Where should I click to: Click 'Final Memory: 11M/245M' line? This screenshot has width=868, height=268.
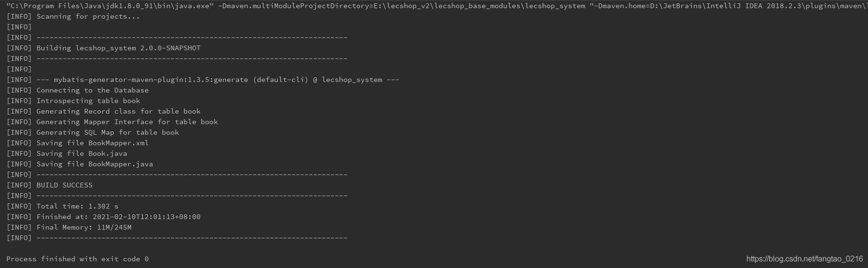pos(84,227)
